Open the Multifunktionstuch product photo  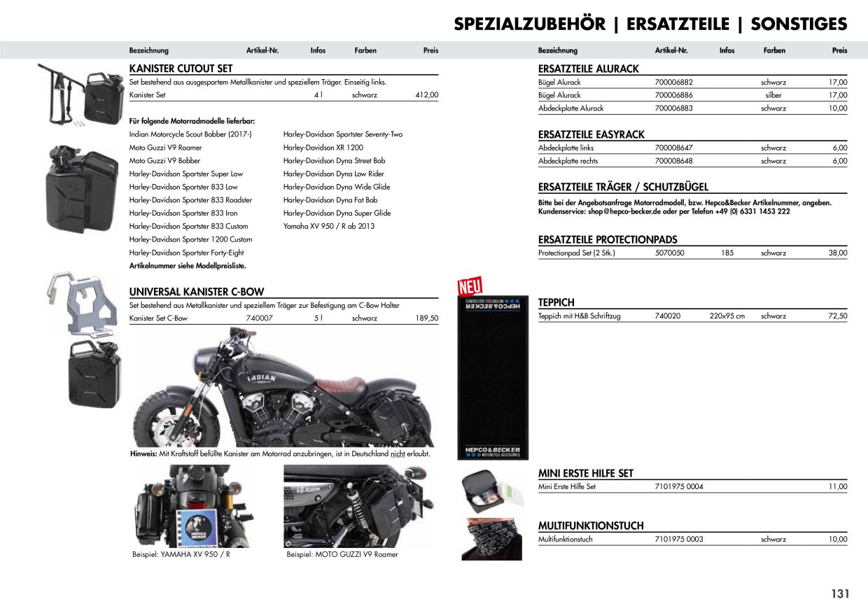tap(492, 540)
